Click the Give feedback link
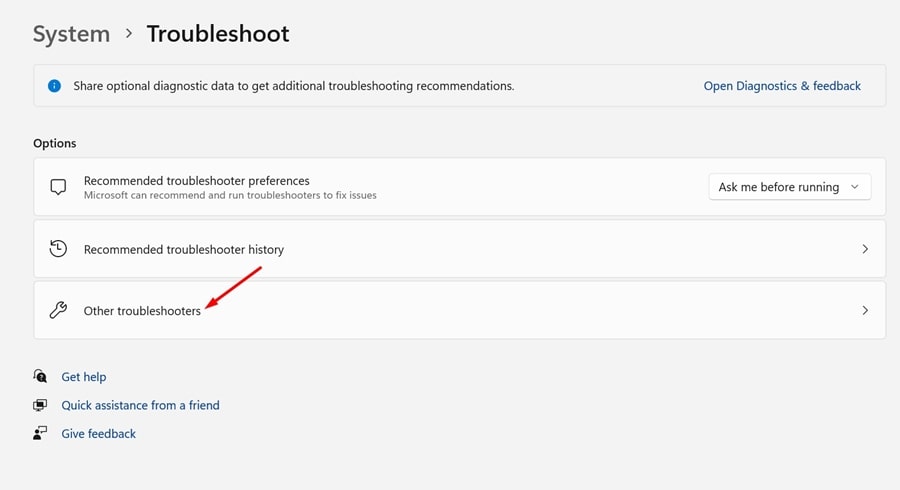The image size is (900, 490). click(99, 433)
